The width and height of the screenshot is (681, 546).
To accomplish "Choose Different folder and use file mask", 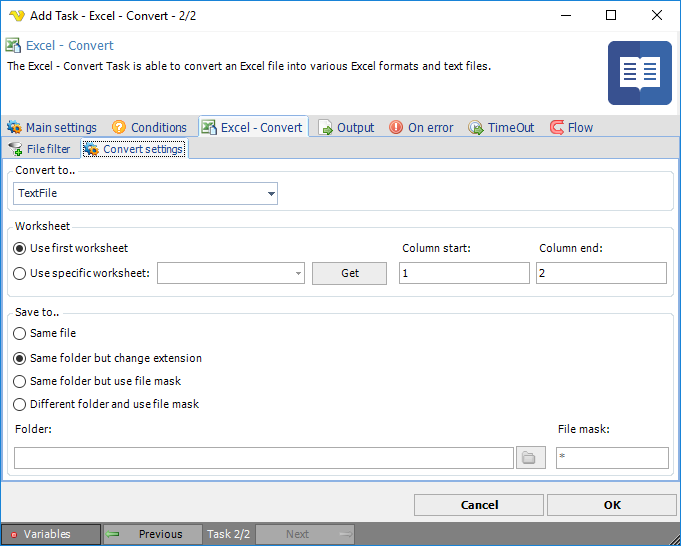I will tap(106, 404).
